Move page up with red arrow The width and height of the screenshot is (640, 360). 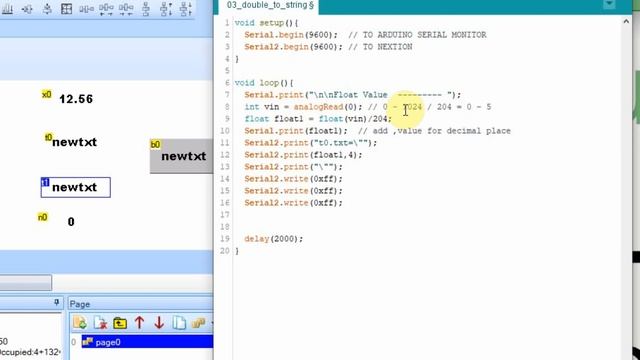click(139, 323)
